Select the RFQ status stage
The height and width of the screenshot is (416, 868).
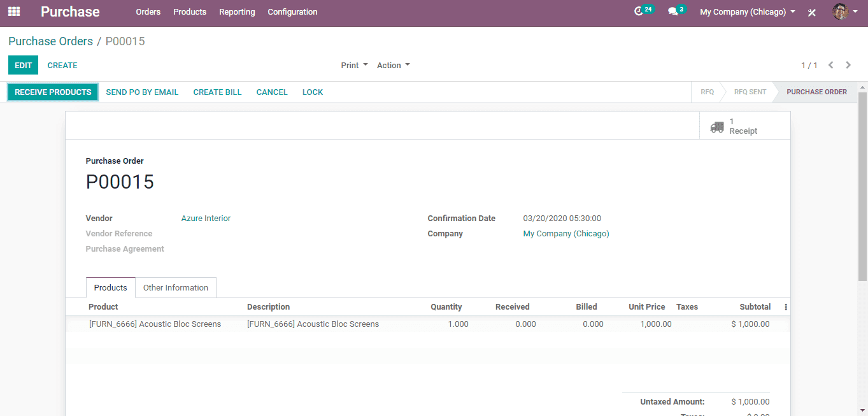707,92
